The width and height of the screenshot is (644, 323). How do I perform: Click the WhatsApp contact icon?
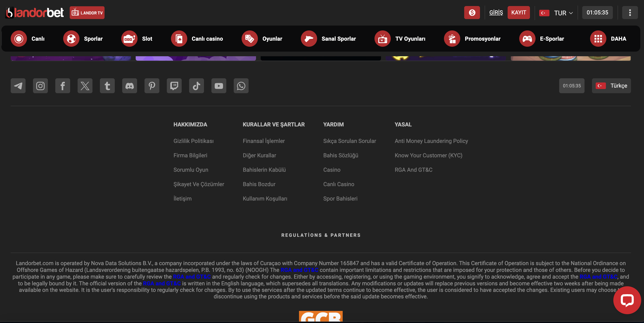[x=241, y=86]
